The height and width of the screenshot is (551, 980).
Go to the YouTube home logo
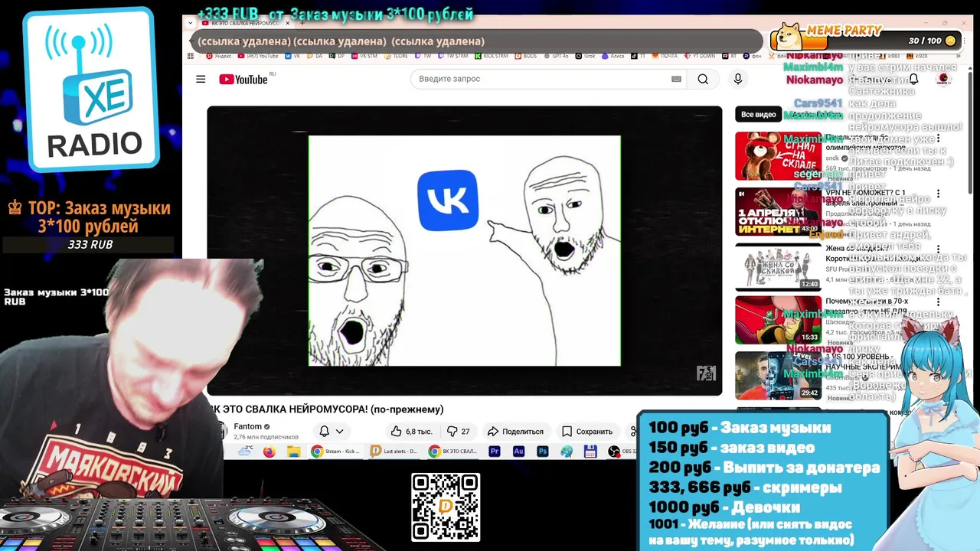pyautogui.click(x=243, y=79)
